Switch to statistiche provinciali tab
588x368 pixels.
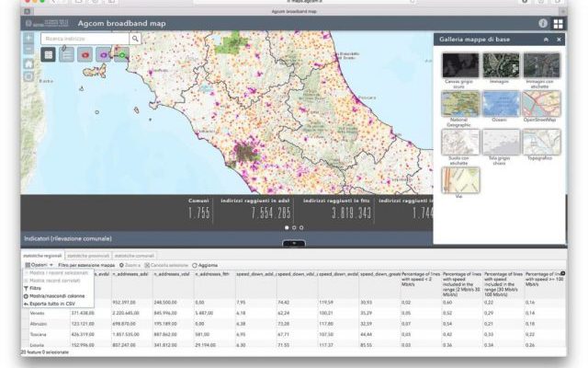88,256
